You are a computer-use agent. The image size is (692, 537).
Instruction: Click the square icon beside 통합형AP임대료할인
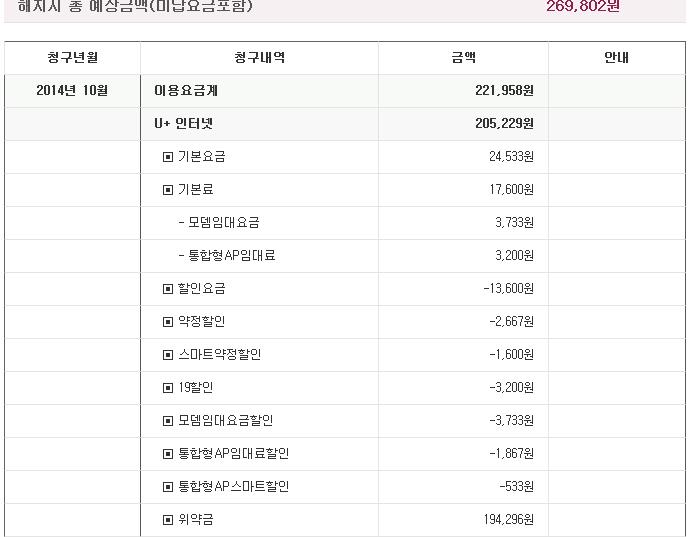(x=168, y=454)
